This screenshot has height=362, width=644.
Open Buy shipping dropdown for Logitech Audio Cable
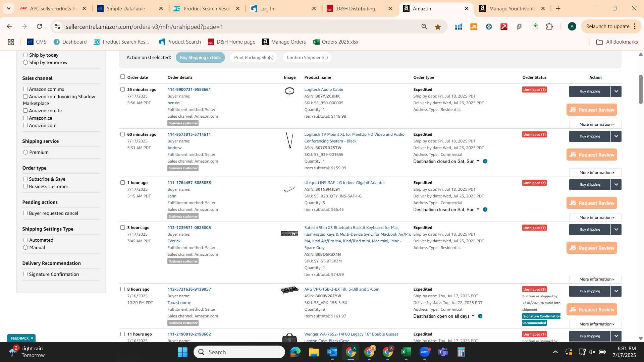click(616, 92)
